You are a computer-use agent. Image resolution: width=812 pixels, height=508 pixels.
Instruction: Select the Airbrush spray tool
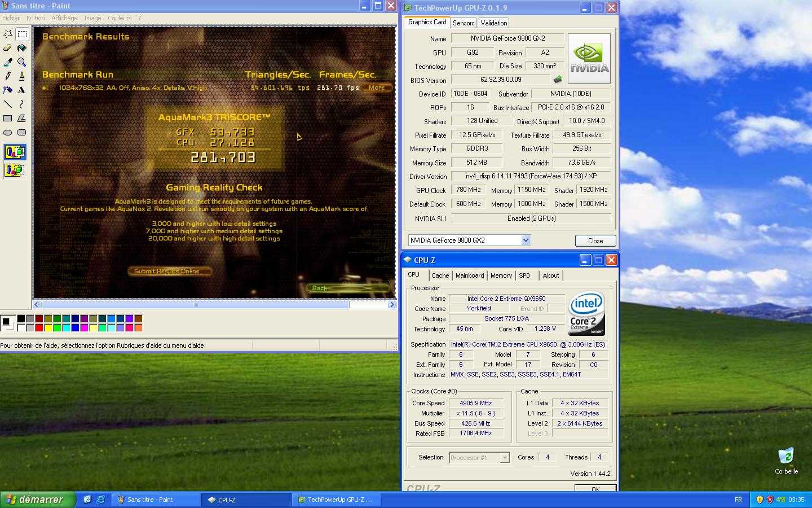[x=8, y=90]
